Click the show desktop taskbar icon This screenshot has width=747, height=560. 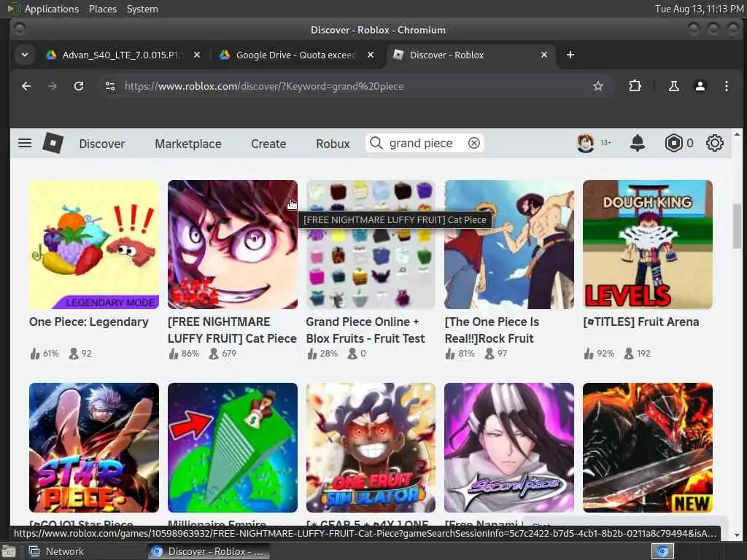(x=7, y=552)
